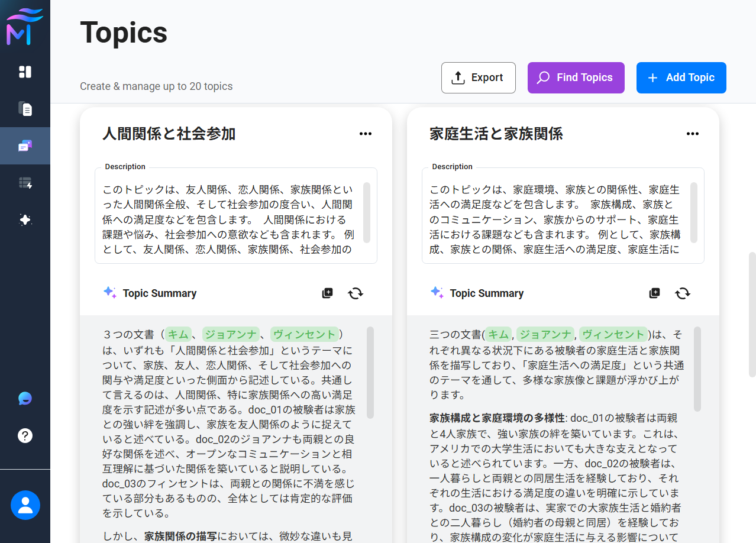Screen dimensions: 756x543
Task: Regenerate the 人間関係と社会参加 topic summary
Action: [x=356, y=293]
